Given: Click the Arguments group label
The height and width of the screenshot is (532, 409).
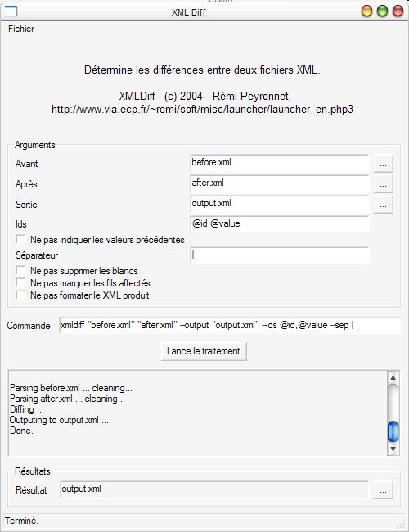Looking at the screenshot, I should (x=34, y=145).
